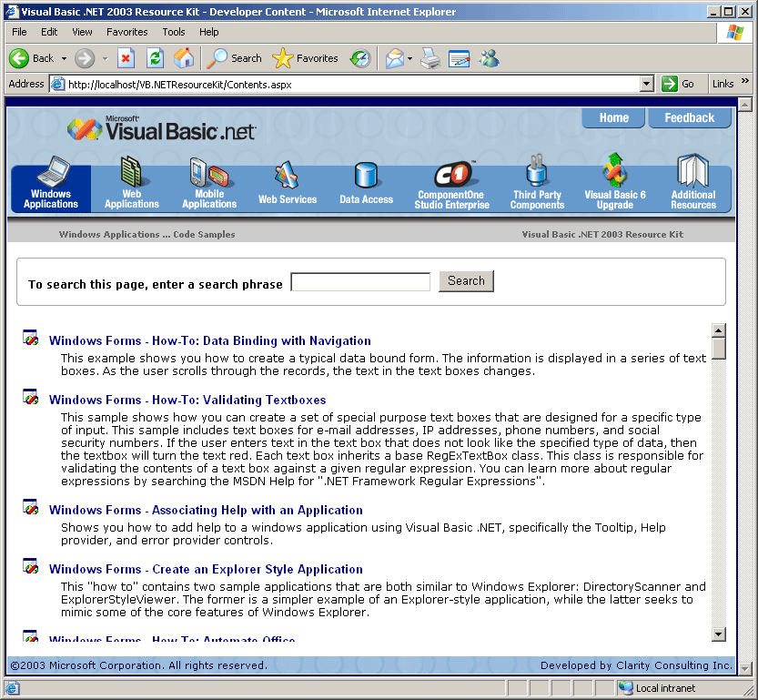The image size is (758, 700).
Task: Click the Feedback tab button
Action: pos(690,118)
